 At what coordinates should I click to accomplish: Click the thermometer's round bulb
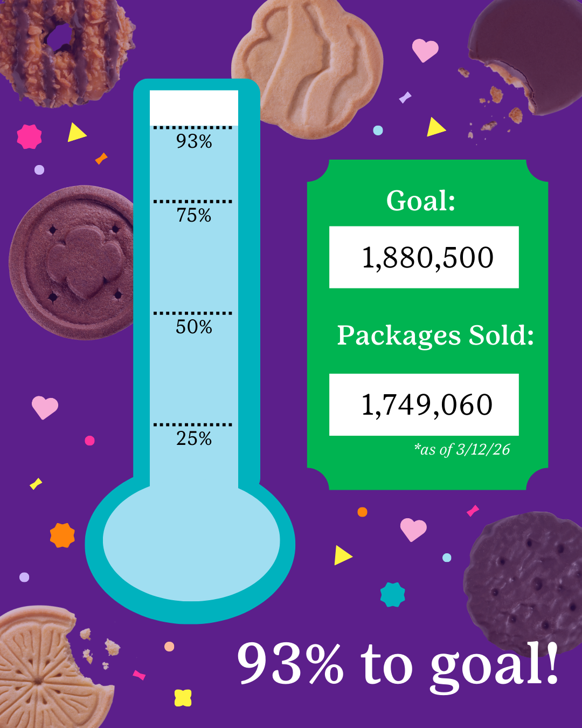191,542
